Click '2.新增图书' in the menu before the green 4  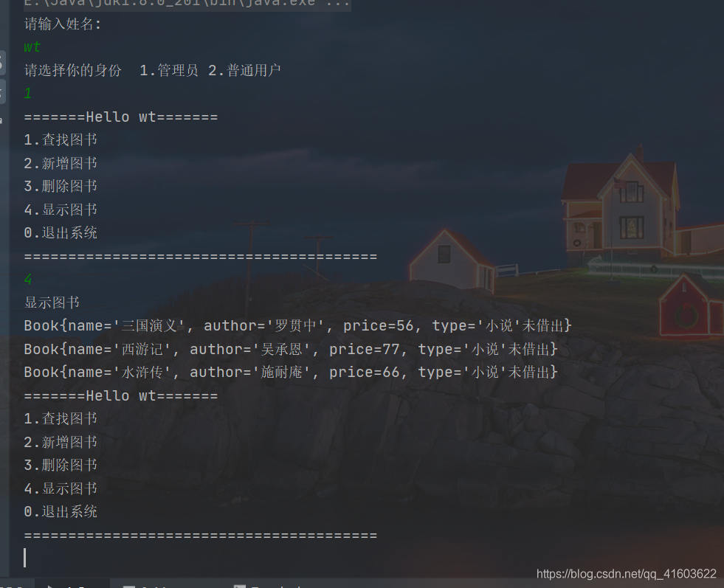point(61,163)
